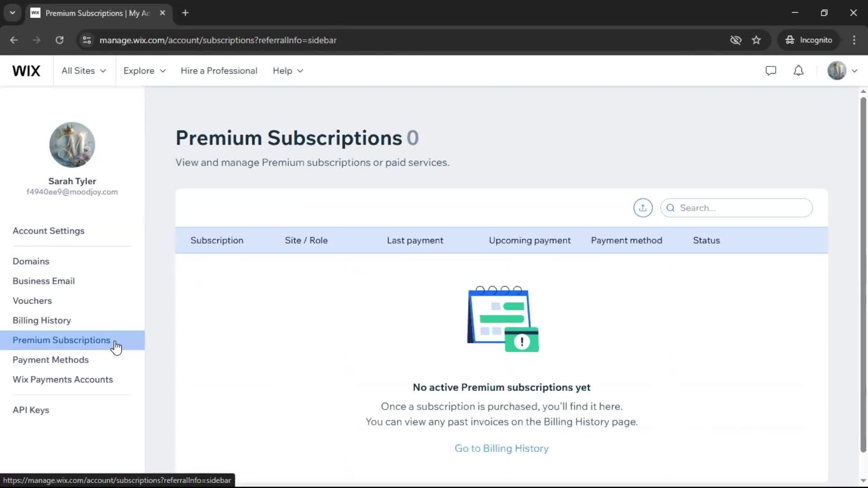Click the page vertical scrollbar
The width and height of the screenshot is (868, 488).
(x=863, y=275)
